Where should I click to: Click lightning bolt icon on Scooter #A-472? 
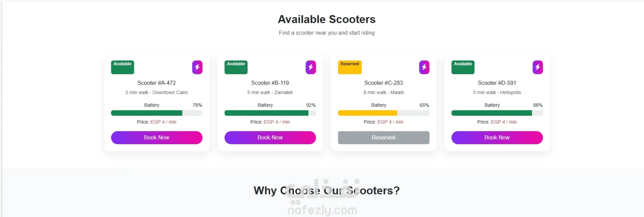(197, 67)
